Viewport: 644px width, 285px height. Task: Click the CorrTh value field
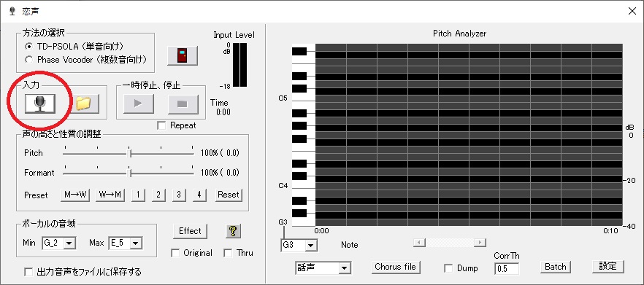click(x=507, y=269)
